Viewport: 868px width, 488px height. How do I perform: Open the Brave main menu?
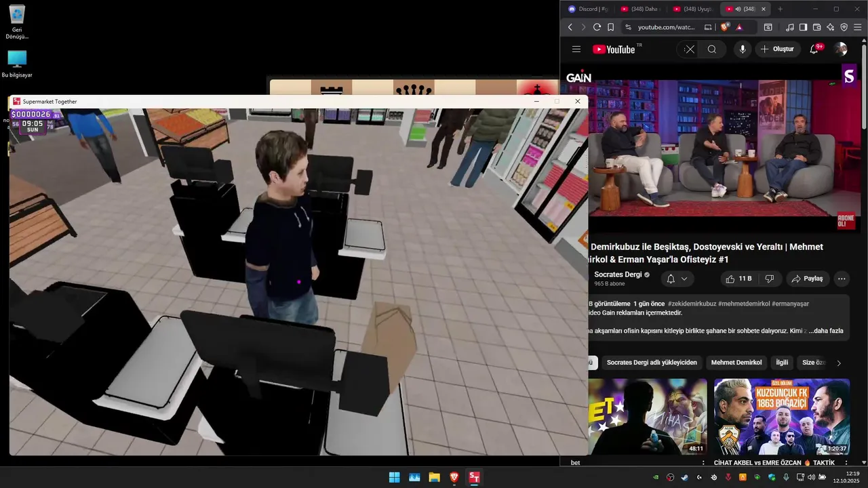[858, 27]
